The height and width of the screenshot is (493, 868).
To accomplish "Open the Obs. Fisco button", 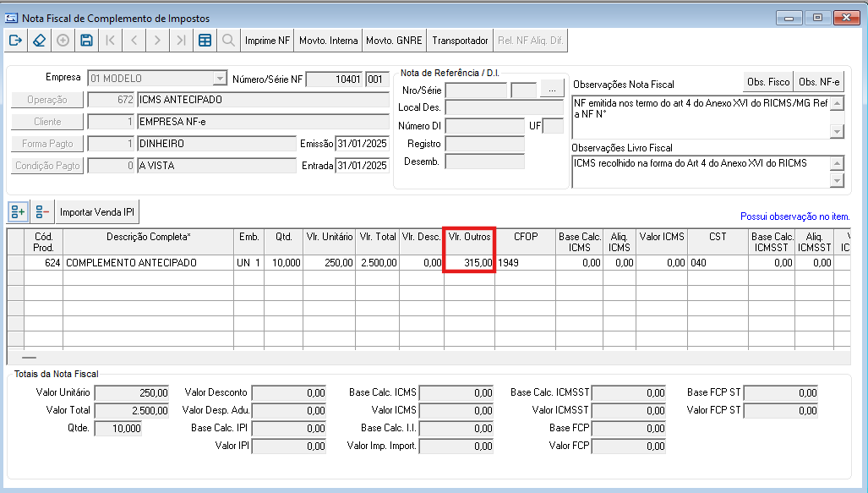I will [x=768, y=82].
